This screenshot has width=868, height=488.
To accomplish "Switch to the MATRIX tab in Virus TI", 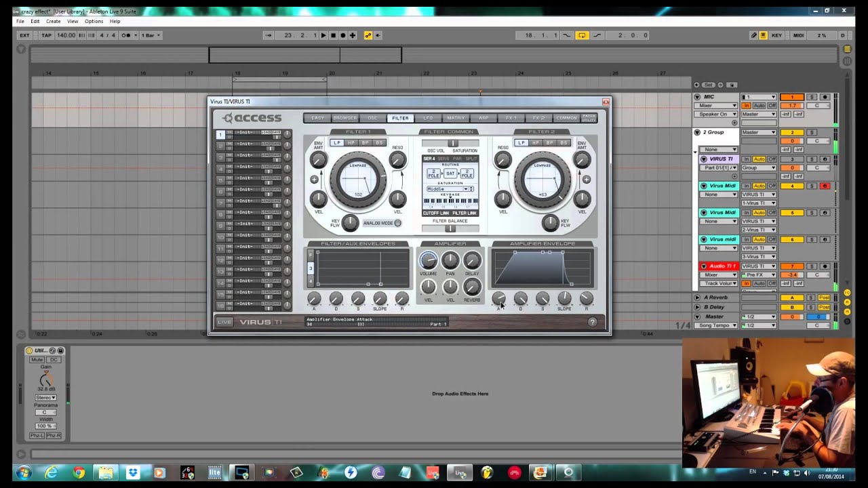I will tap(456, 118).
